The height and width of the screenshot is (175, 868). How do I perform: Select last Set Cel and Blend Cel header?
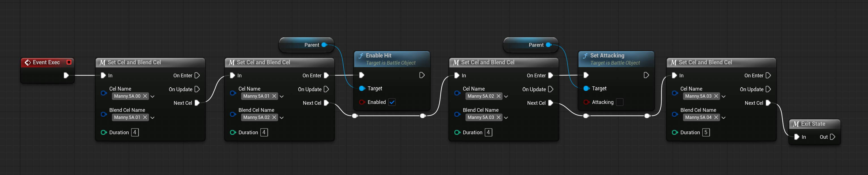[x=722, y=62]
